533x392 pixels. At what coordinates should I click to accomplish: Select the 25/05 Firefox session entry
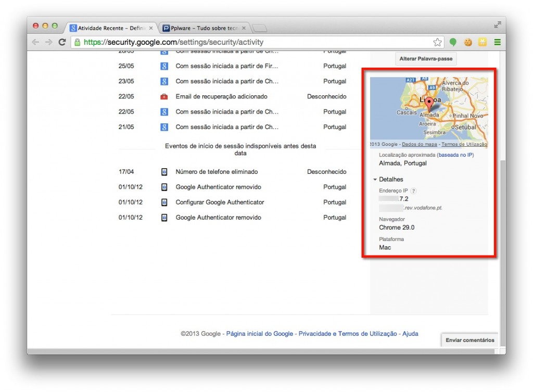pos(232,66)
